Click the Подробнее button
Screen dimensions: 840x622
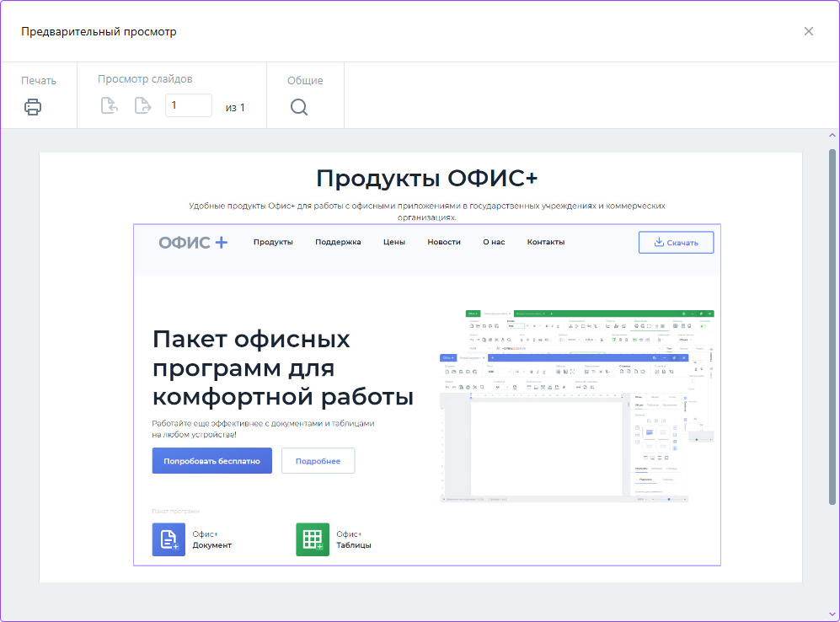pyautogui.click(x=318, y=461)
